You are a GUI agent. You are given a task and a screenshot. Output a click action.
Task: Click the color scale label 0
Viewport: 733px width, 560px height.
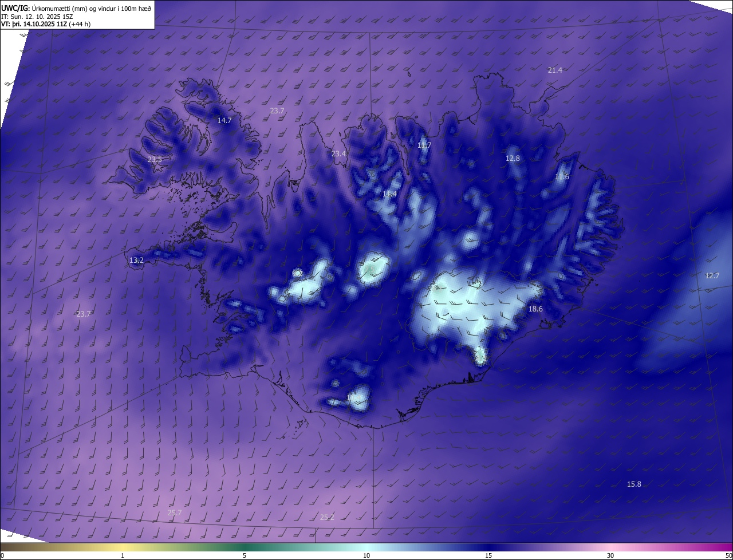coord(2,555)
